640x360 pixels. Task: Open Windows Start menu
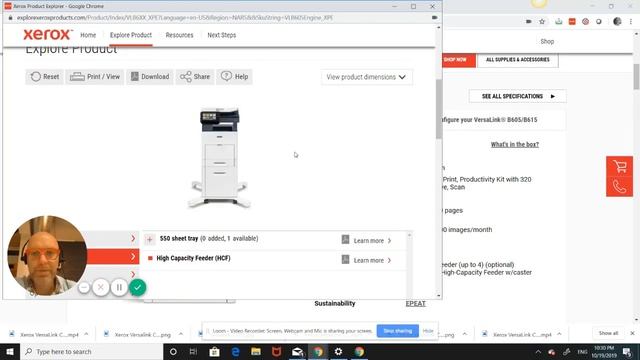pyautogui.click(x=10, y=351)
